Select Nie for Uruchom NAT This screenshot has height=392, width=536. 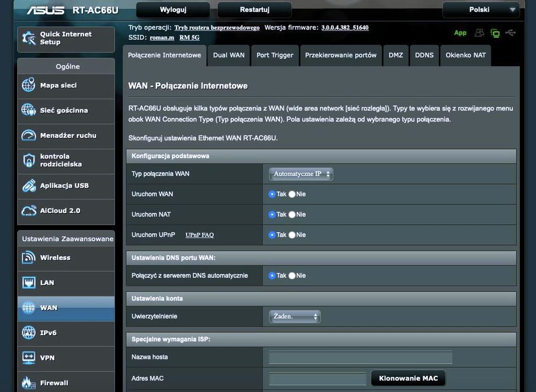coord(292,215)
